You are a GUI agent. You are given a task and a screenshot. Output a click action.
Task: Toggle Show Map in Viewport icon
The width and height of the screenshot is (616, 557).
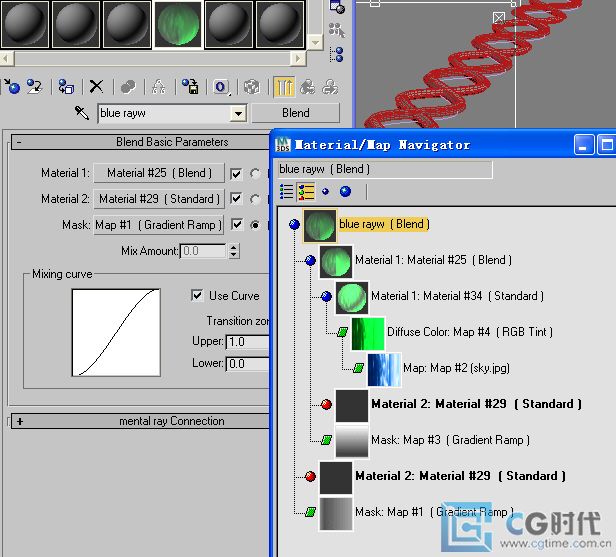point(251,86)
